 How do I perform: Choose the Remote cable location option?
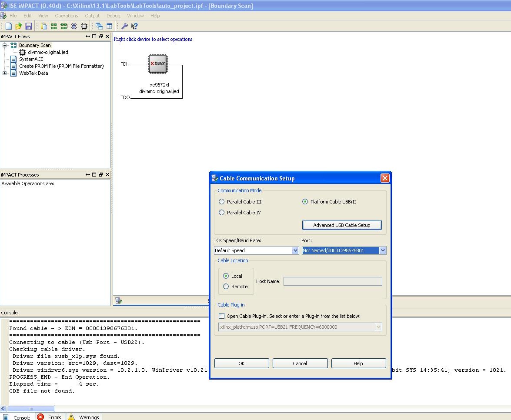[226, 287]
